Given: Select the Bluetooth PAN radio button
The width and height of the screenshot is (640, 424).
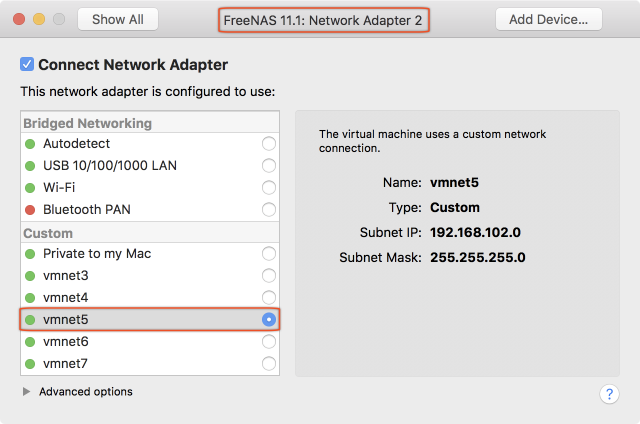Looking at the screenshot, I should tap(268, 209).
